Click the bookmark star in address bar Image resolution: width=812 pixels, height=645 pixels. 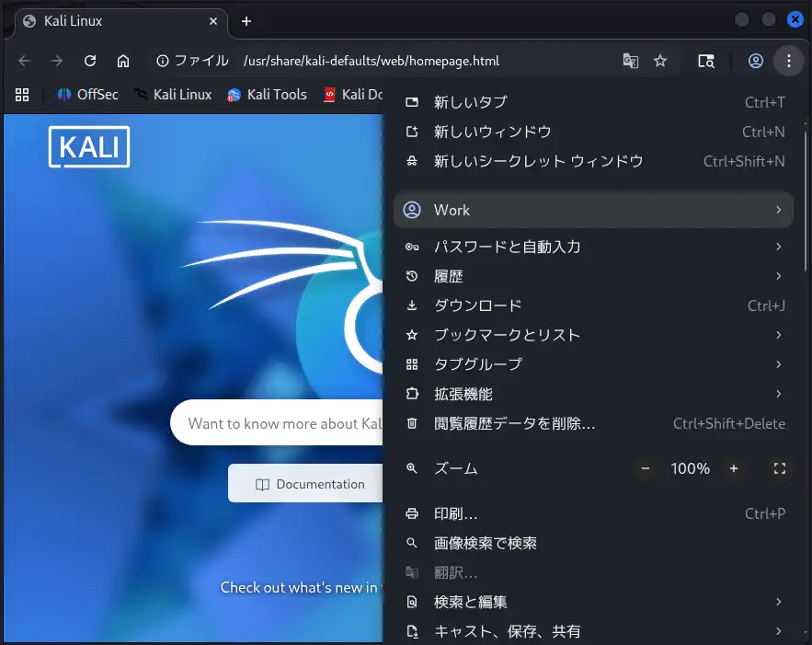pos(660,61)
